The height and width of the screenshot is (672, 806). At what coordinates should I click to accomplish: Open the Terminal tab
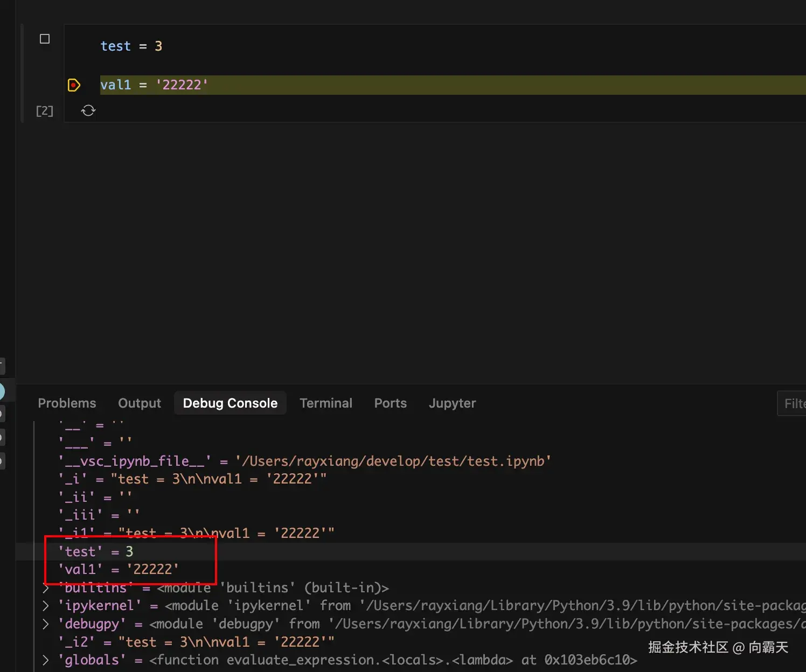tap(326, 403)
